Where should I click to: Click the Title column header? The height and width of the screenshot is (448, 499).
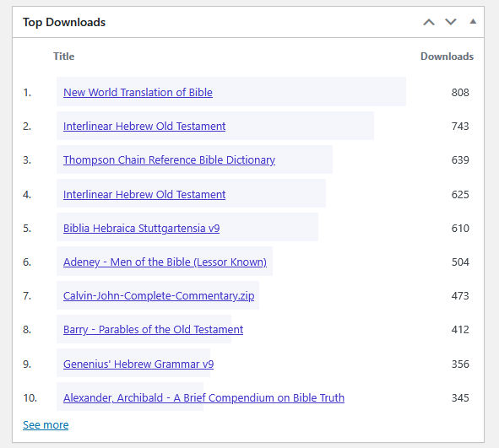pyautogui.click(x=63, y=57)
